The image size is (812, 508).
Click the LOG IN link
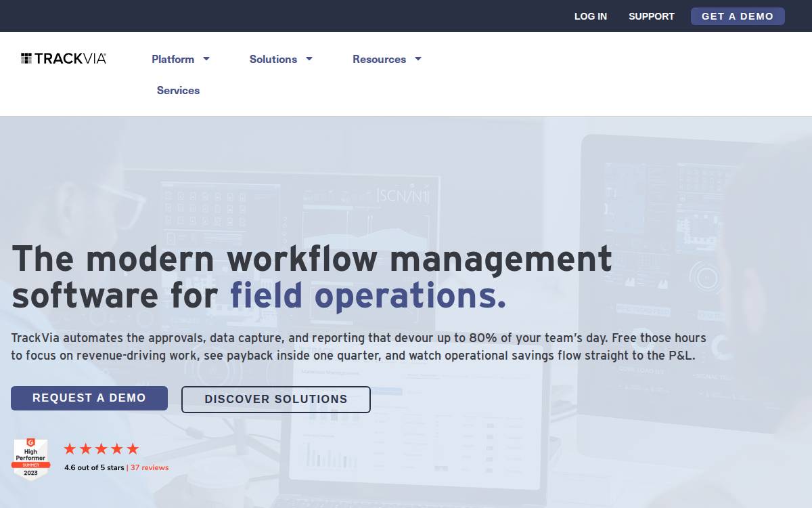pos(591,16)
